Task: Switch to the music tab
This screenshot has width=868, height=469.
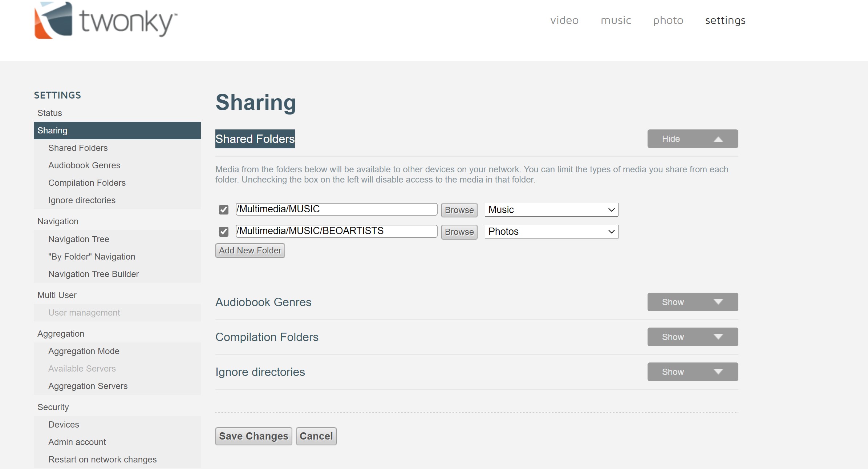Action: point(616,20)
